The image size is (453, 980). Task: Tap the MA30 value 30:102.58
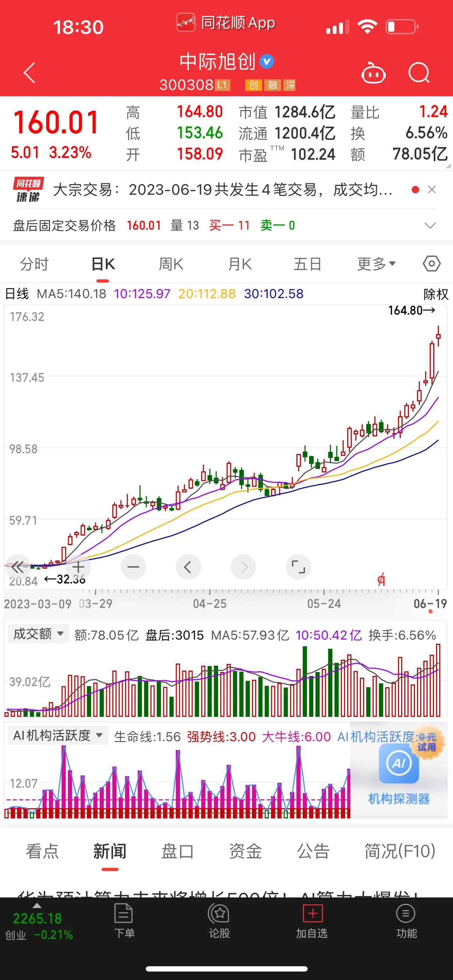click(274, 294)
